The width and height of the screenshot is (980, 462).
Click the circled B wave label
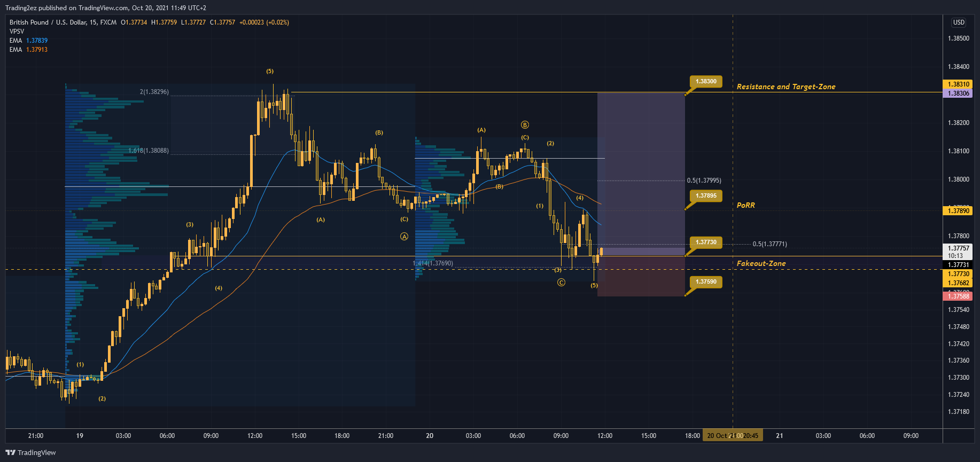click(525, 125)
